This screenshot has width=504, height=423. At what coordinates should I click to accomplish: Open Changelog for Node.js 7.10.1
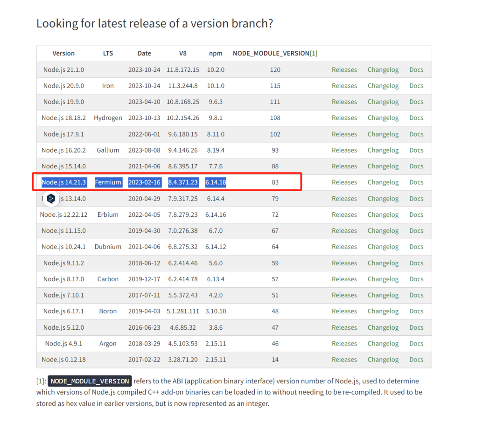point(383,296)
